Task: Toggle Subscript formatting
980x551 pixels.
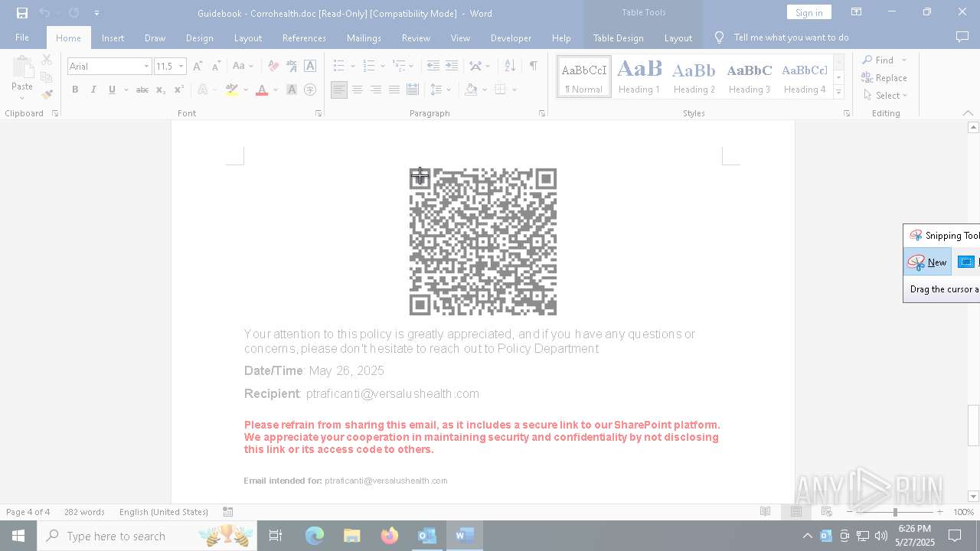Action: click(x=161, y=90)
